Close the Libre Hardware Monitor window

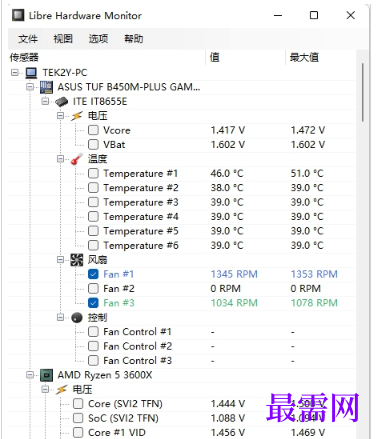coord(350,15)
